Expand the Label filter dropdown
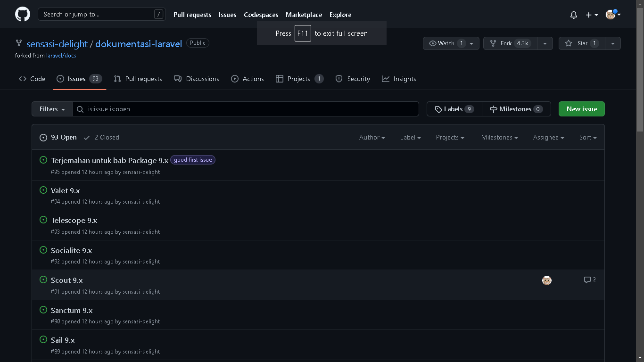This screenshot has width=644, height=362. pos(410,137)
